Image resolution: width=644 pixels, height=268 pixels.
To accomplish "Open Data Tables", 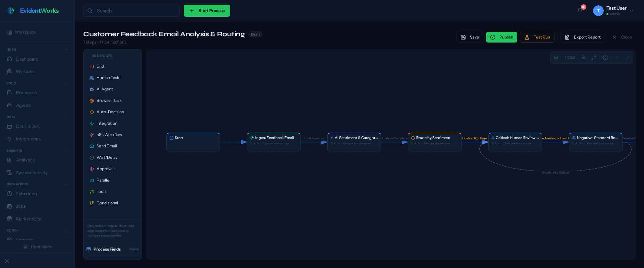I will (37, 127).
